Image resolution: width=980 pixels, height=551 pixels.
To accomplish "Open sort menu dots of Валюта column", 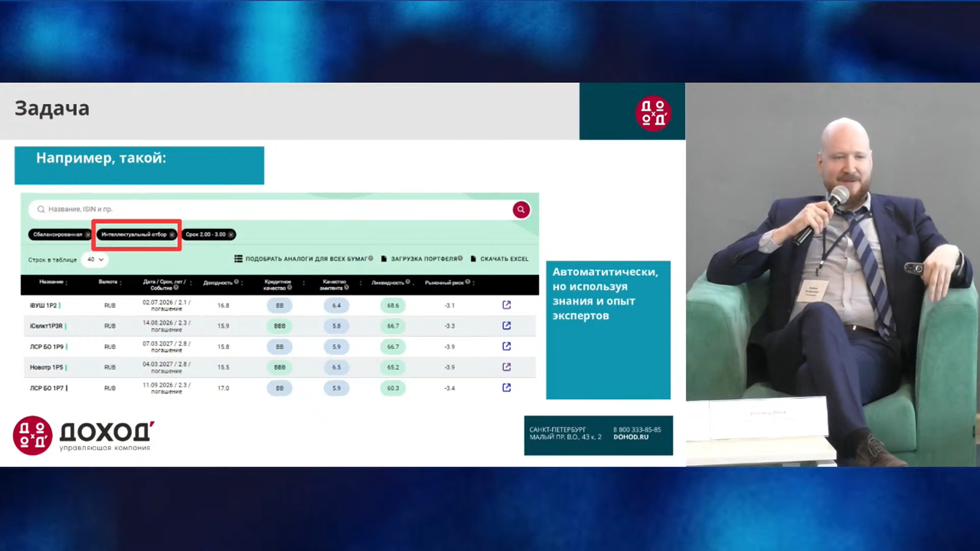I will (x=120, y=282).
